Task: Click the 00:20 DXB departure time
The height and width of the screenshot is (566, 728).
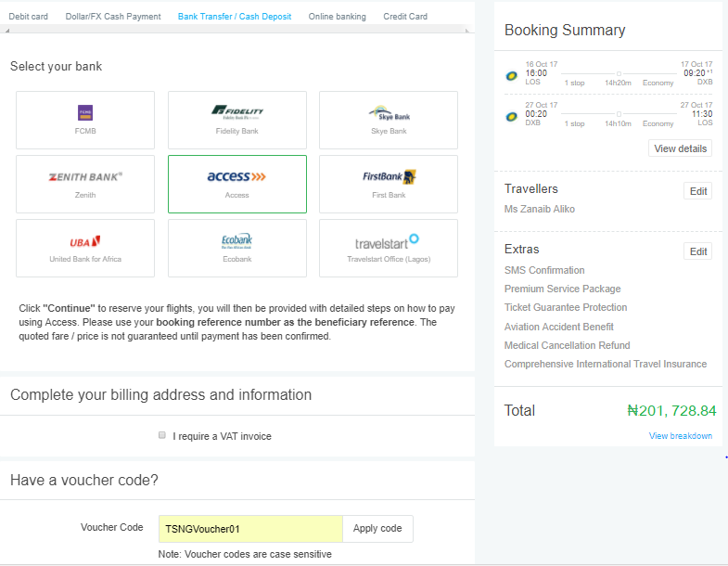Action: click(x=536, y=114)
